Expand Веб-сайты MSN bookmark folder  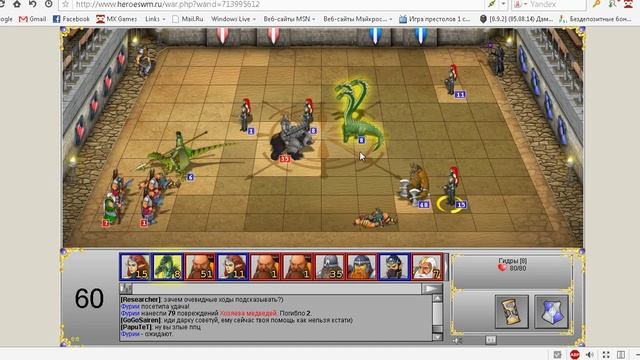pyautogui.click(x=289, y=19)
